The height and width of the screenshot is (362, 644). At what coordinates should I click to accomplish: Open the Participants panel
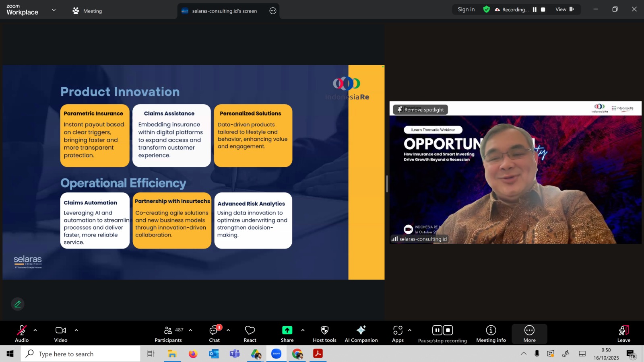[168, 334]
